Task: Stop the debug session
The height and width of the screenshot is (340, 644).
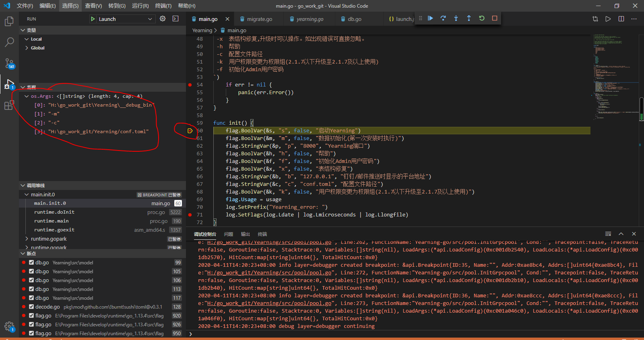Action: [495, 18]
